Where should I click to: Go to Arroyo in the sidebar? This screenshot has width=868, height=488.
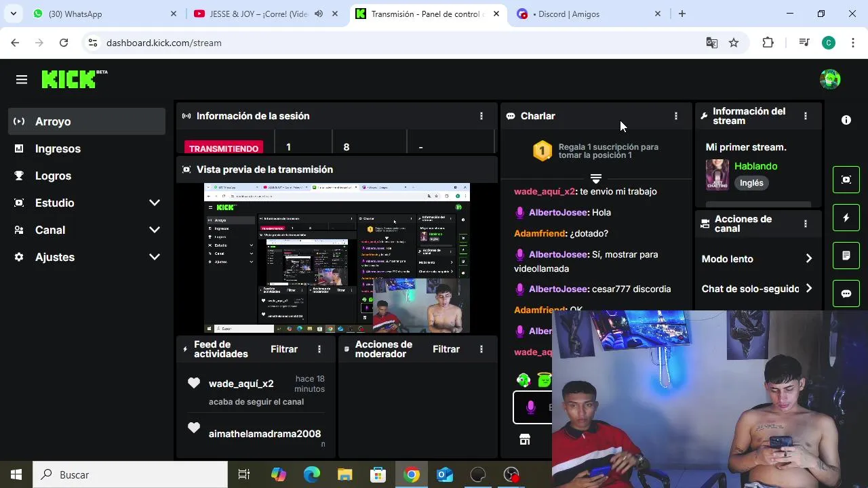(87, 121)
